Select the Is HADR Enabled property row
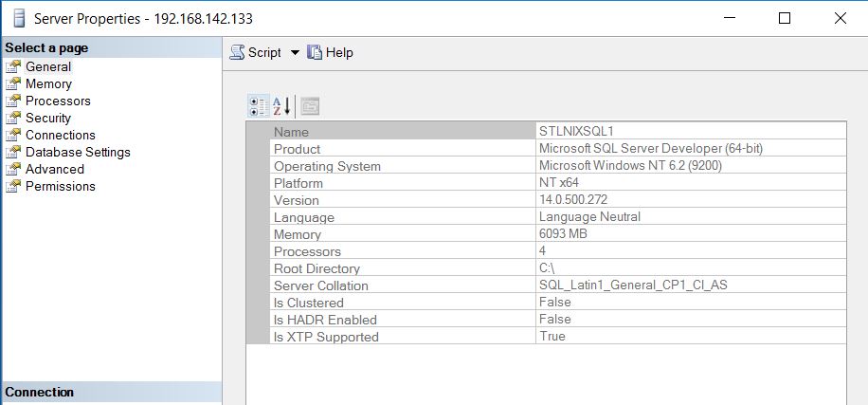The height and width of the screenshot is (405, 868). (325, 320)
